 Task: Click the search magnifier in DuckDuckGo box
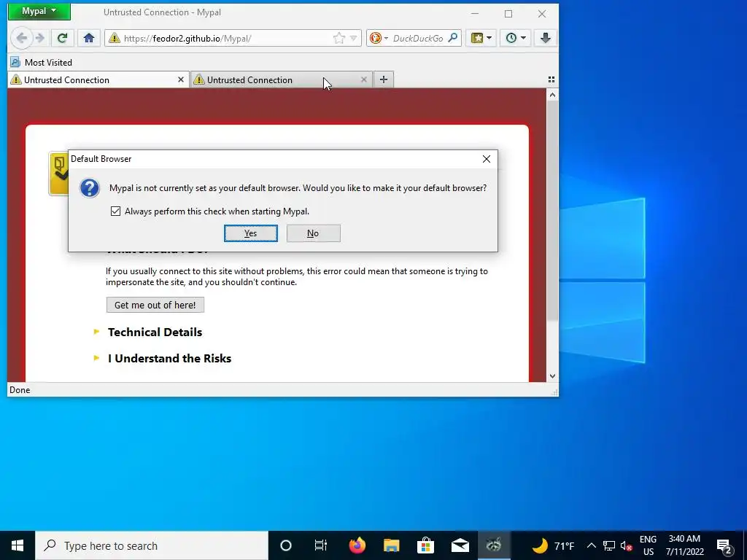[x=453, y=38]
